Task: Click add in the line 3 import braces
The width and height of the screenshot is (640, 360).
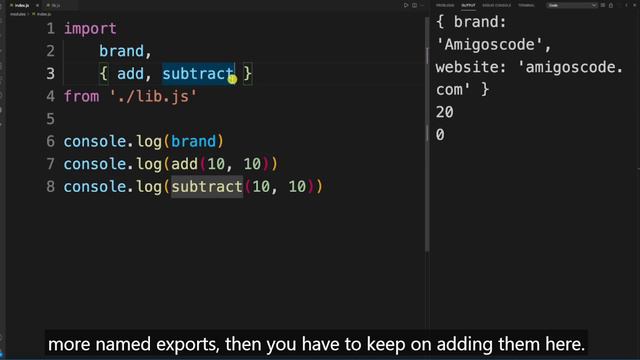Action: click(130, 73)
